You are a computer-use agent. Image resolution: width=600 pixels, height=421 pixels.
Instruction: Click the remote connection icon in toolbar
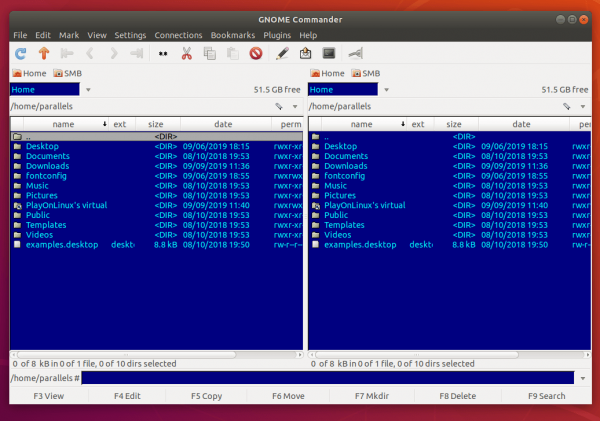click(x=355, y=54)
